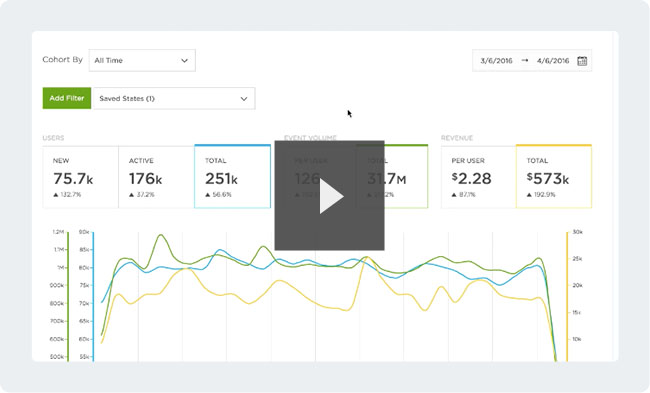Click the 56.6% change under Total users
The width and height of the screenshot is (650, 393).
tap(218, 194)
